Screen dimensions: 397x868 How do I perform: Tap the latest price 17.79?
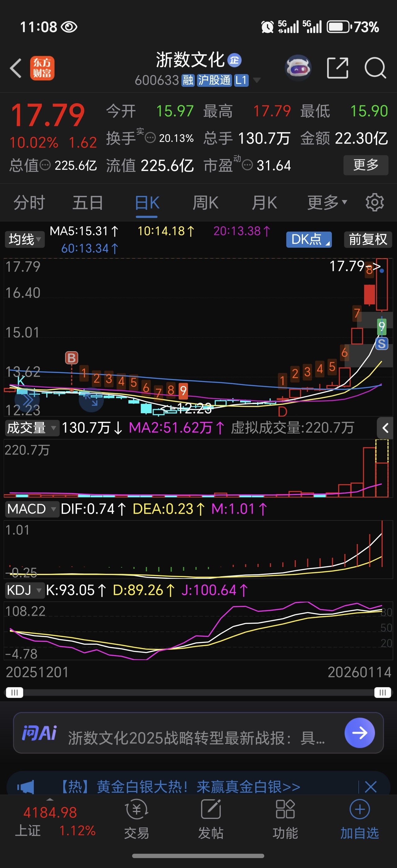click(47, 115)
